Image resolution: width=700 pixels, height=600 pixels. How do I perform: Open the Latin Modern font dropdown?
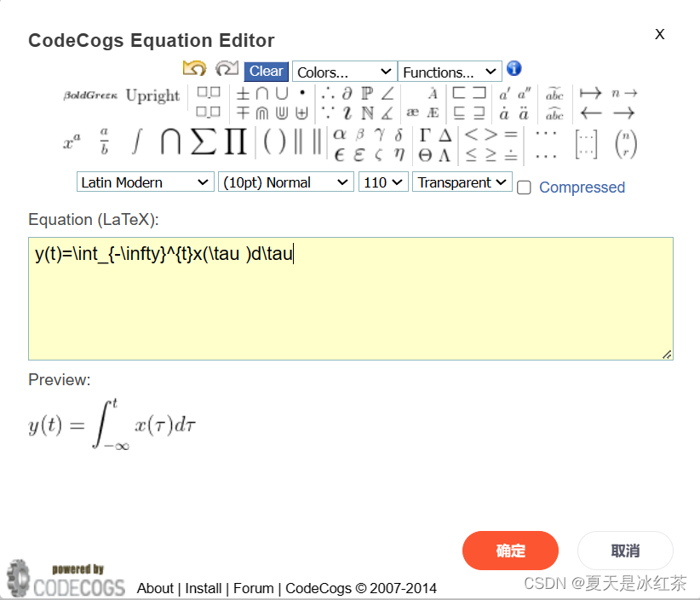[x=145, y=182]
